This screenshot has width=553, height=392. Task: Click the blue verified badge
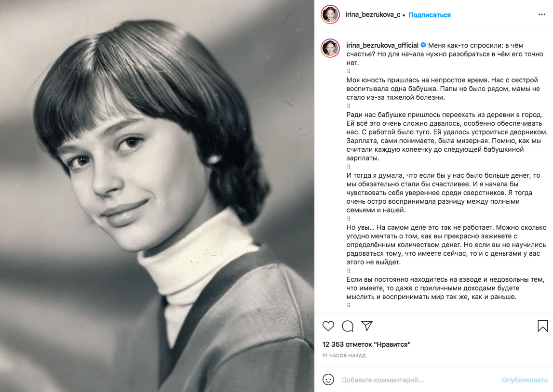[423, 45]
